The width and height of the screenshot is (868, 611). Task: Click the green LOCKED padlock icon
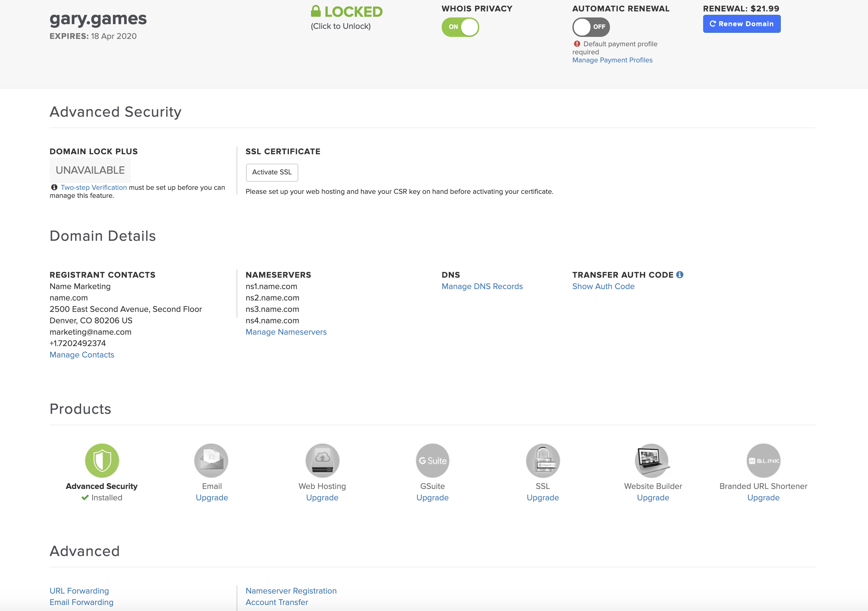(x=316, y=11)
